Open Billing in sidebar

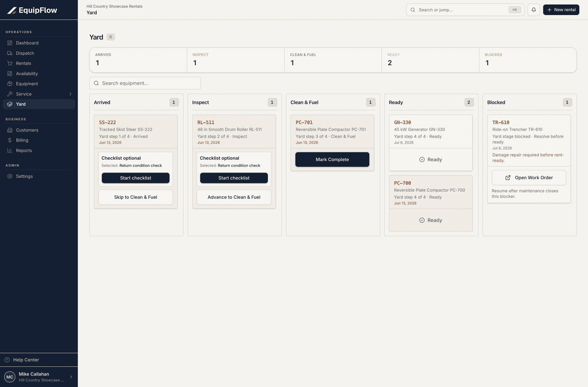click(x=39, y=140)
